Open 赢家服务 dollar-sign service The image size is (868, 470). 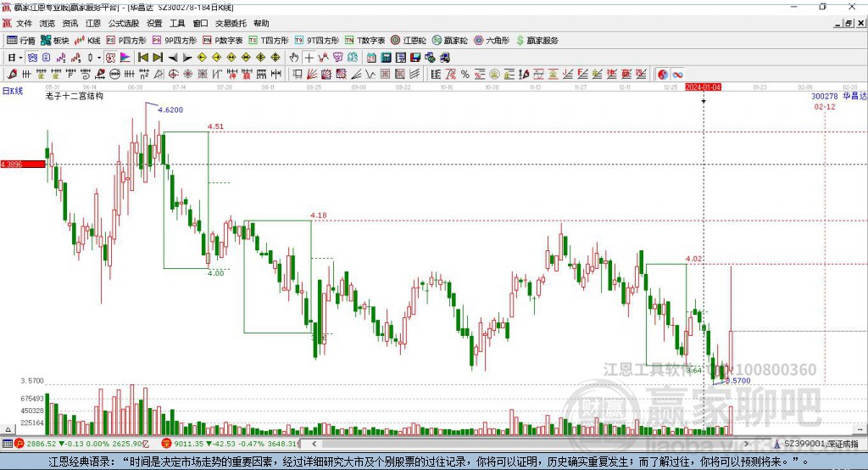click(x=537, y=41)
